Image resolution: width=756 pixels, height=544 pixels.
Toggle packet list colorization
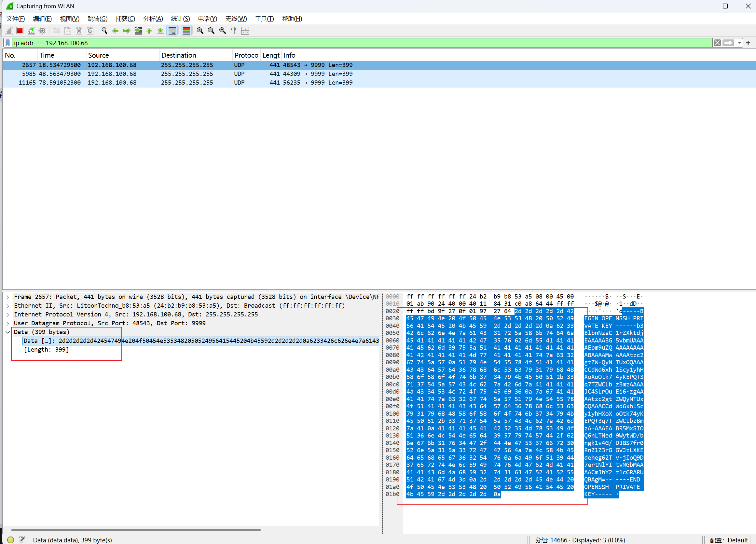(186, 31)
